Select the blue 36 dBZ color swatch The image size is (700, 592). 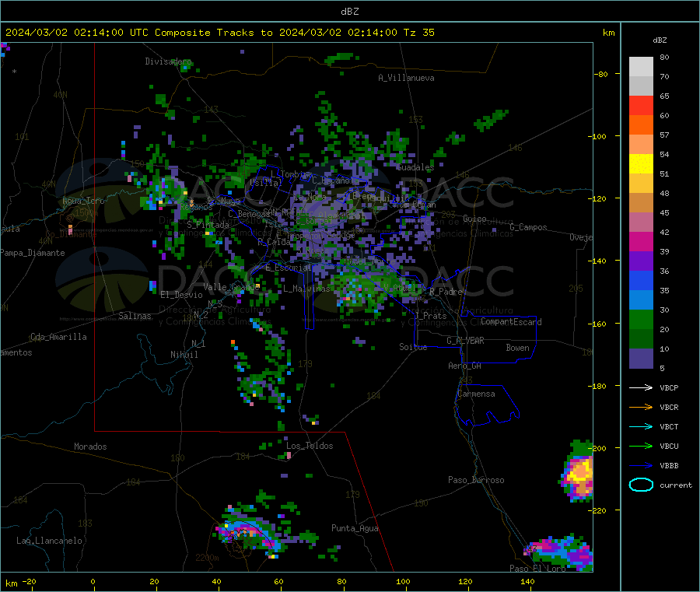pos(641,280)
